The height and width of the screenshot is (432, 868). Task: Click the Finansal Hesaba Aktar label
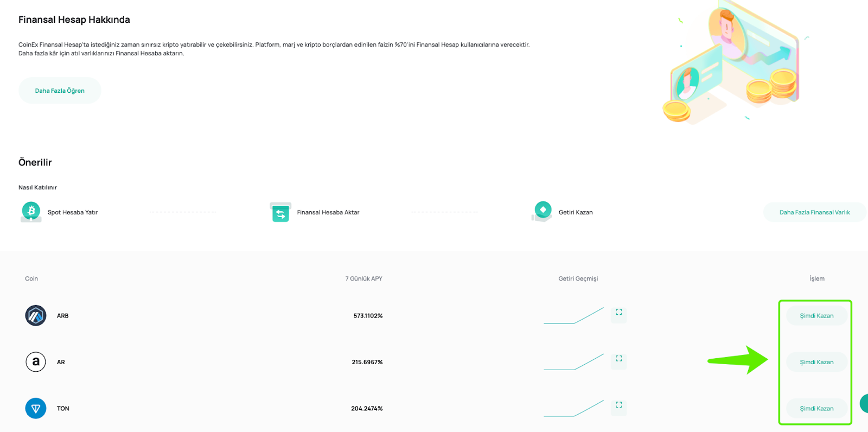pyautogui.click(x=328, y=212)
